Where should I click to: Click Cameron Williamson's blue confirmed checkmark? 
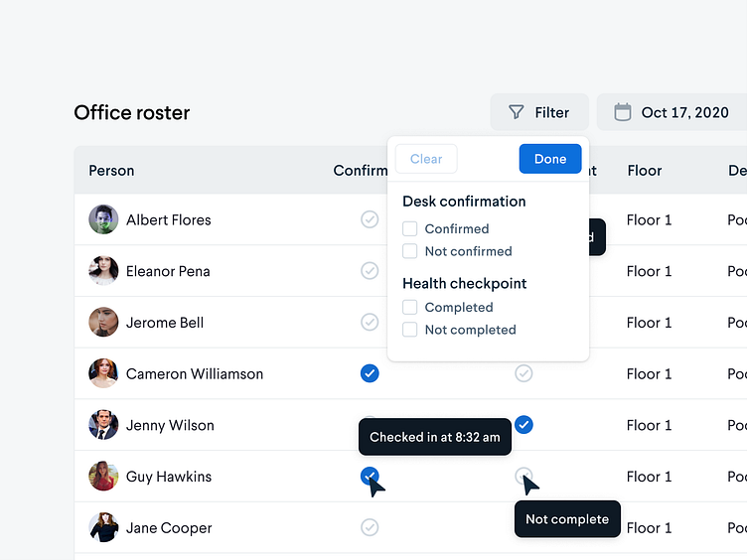tap(370, 373)
